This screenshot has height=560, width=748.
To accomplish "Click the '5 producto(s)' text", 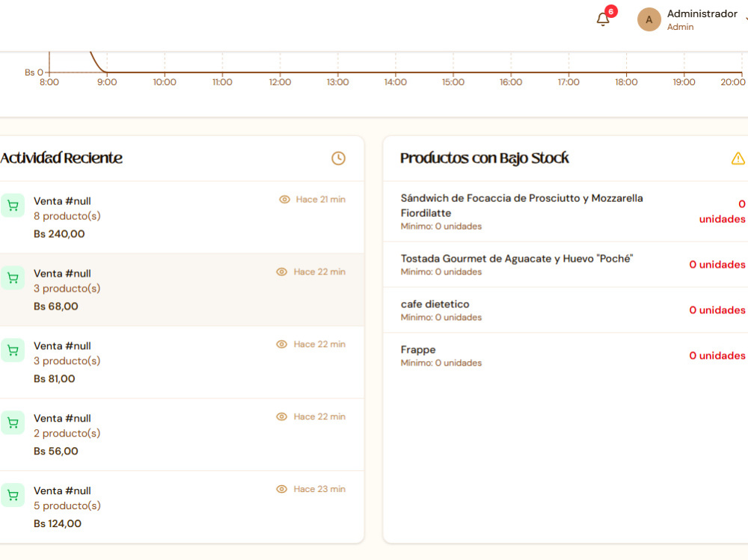I will click(67, 506).
